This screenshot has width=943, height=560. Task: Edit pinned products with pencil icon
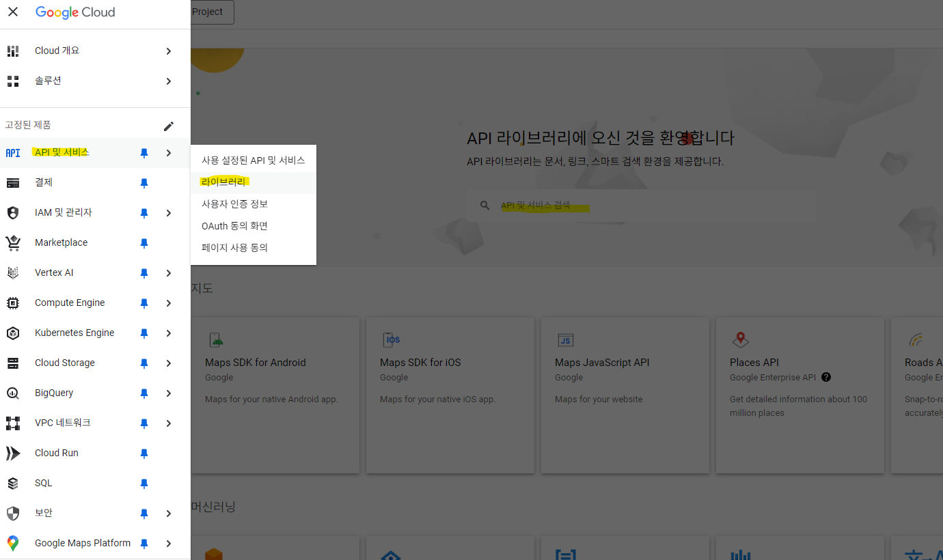pos(169,126)
